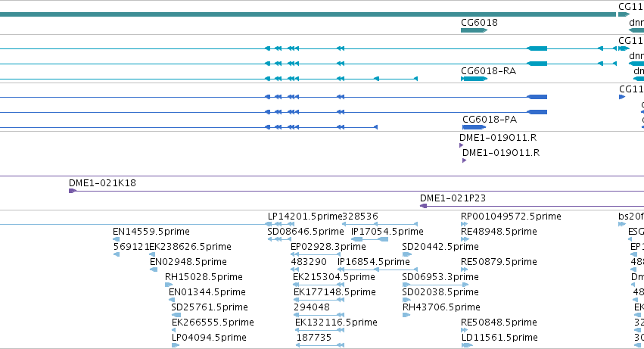Open the EP02928.3prime EST
Screen dimensions: 644x349
(x=328, y=247)
